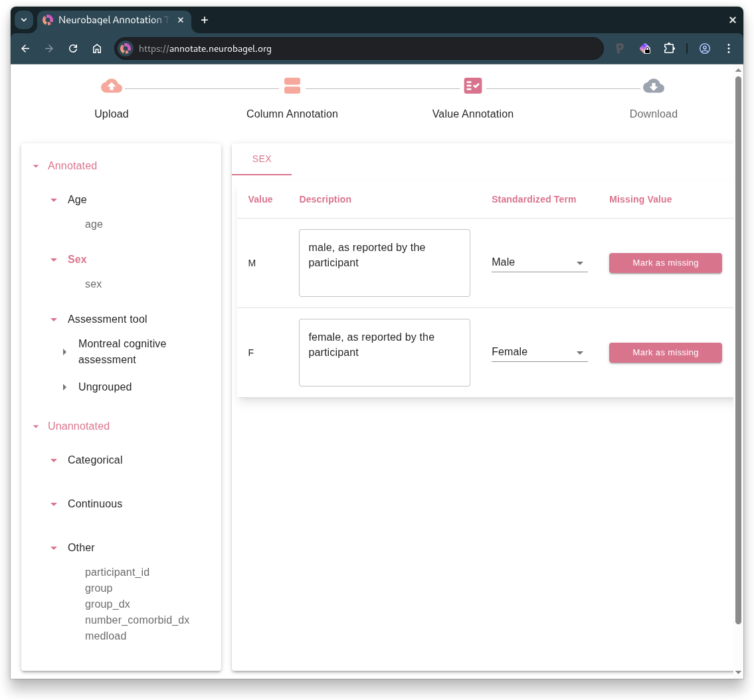Screen dimensions: 754x700
Task: Open the standardized term dropdown showing Male
Action: tap(539, 262)
